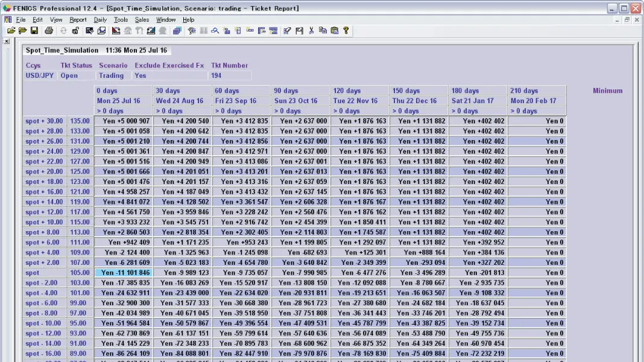This screenshot has height=362, width=644.
Task: Click the padlock unlock icon
Action: (75, 30)
